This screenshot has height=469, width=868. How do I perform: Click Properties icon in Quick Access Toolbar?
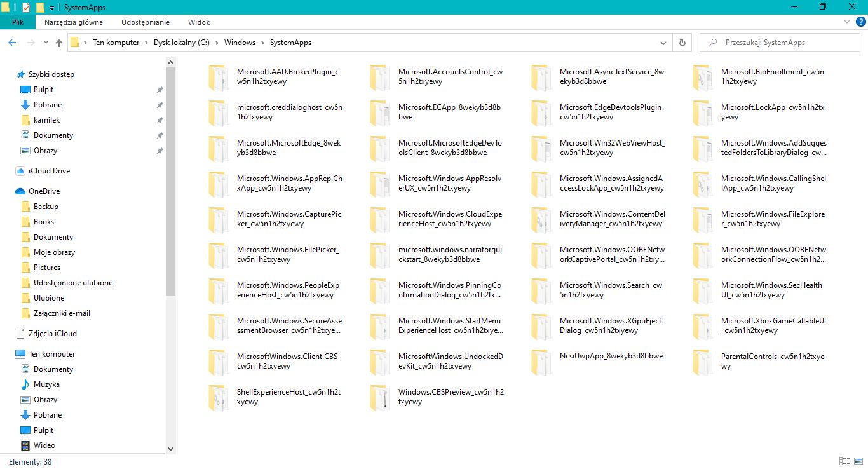click(26, 8)
